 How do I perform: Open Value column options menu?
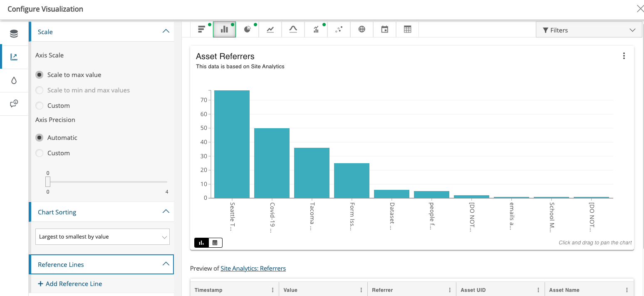point(362,290)
